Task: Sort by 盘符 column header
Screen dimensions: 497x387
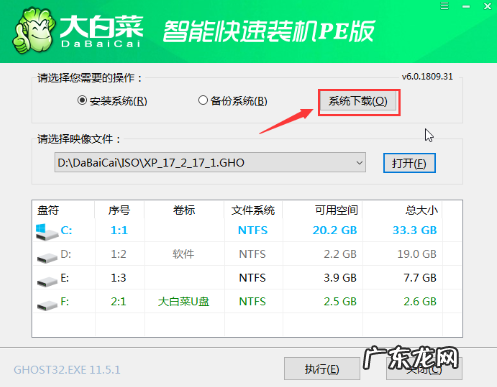Action: tap(48, 210)
